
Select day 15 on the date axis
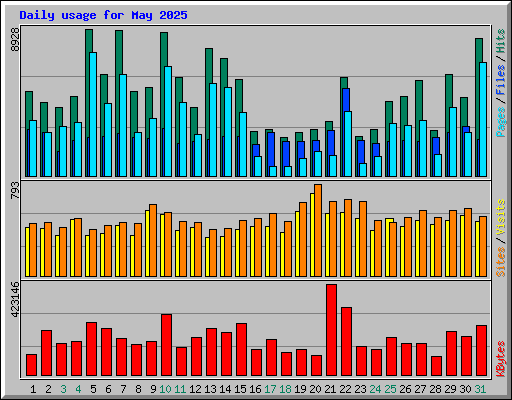[x=240, y=389]
